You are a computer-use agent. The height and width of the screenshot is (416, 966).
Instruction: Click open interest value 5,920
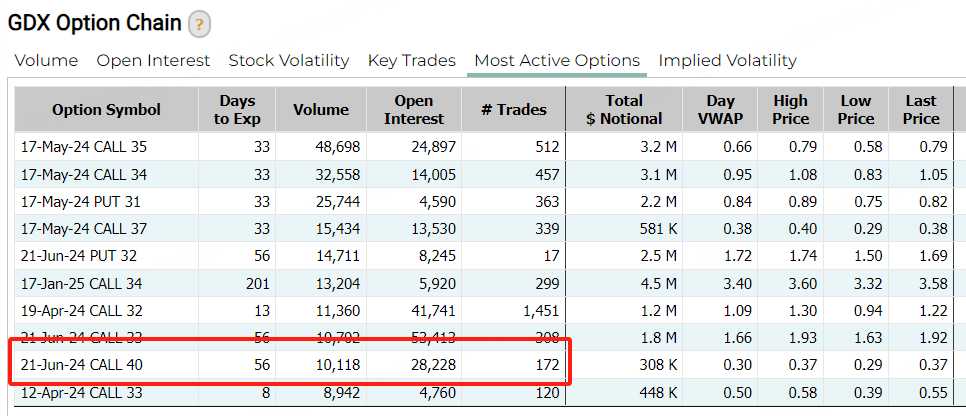(436, 283)
